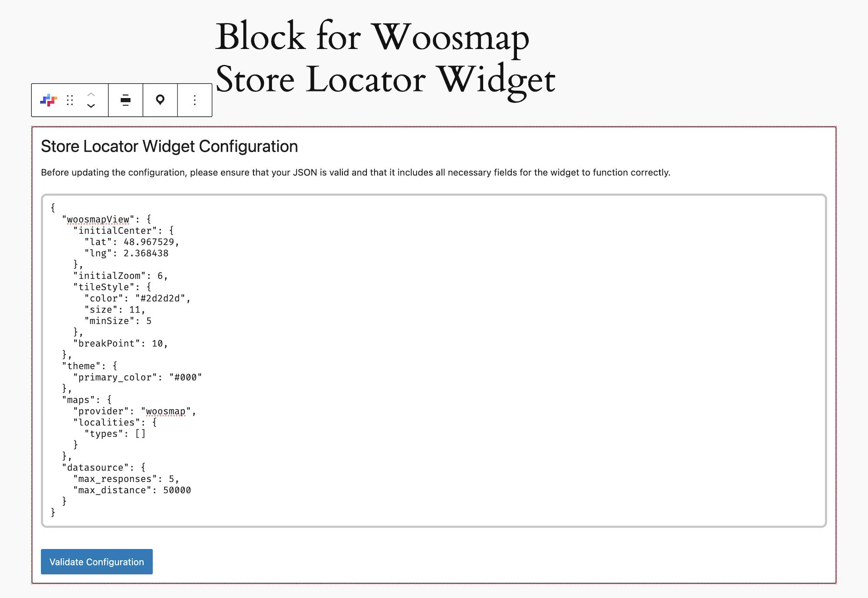The width and height of the screenshot is (868, 598).
Task: Click the "localities" key line
Action: (x=115, y=422)
